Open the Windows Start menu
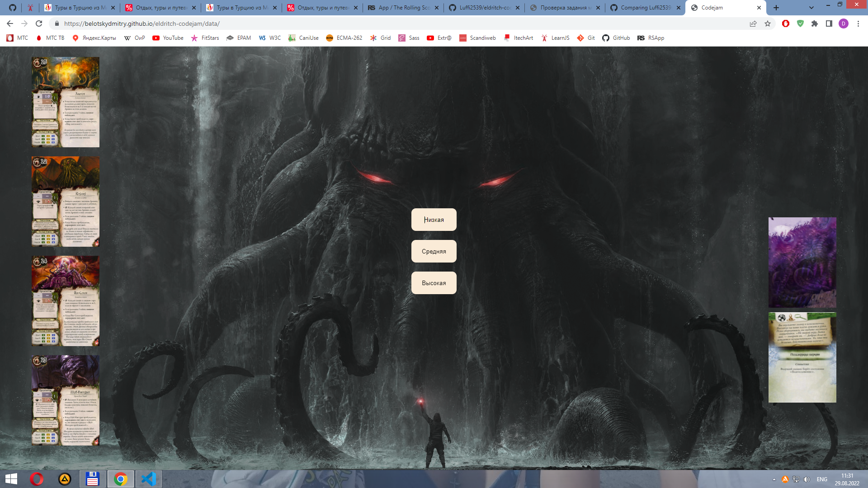Viewport: 868px width, 488px height. point(11,479)
